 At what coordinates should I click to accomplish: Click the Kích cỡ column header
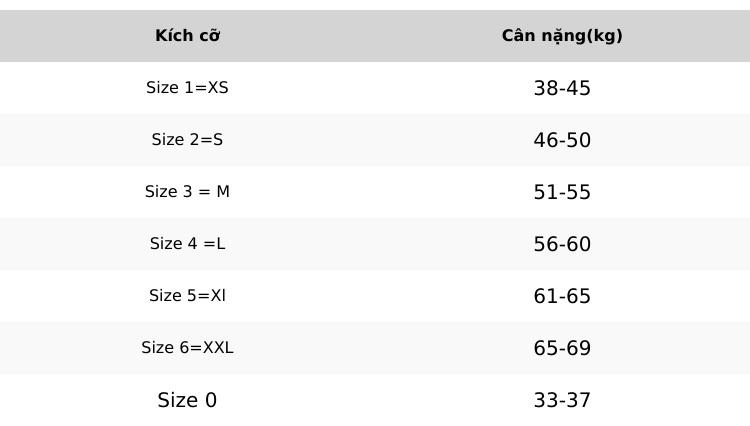click(x=188, y=36)
